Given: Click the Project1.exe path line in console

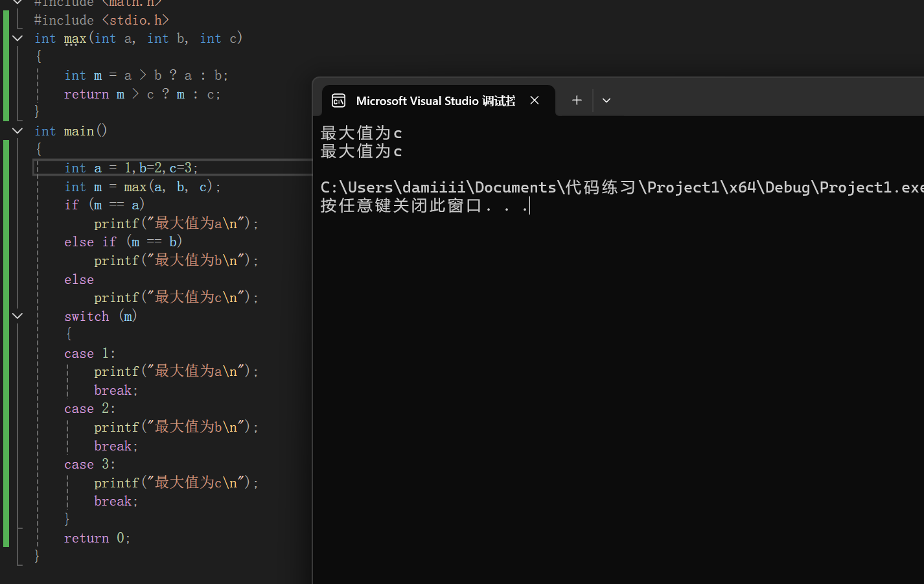Looking at the screenshot, I should pyautogui.click(x=622, y=187).
